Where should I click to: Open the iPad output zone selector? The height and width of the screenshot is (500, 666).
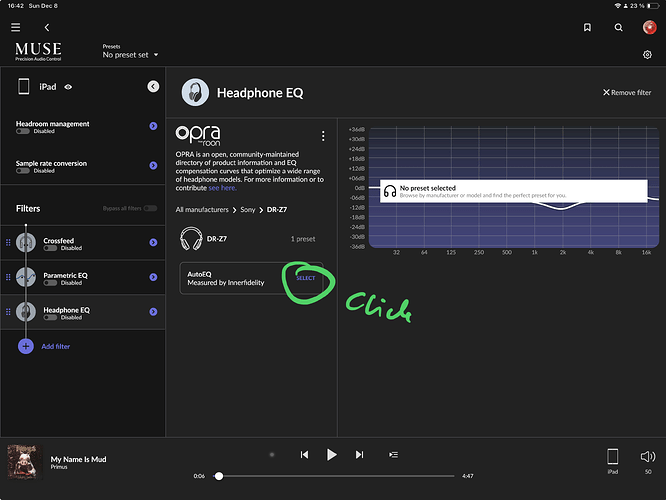click(x=612, y=461)
